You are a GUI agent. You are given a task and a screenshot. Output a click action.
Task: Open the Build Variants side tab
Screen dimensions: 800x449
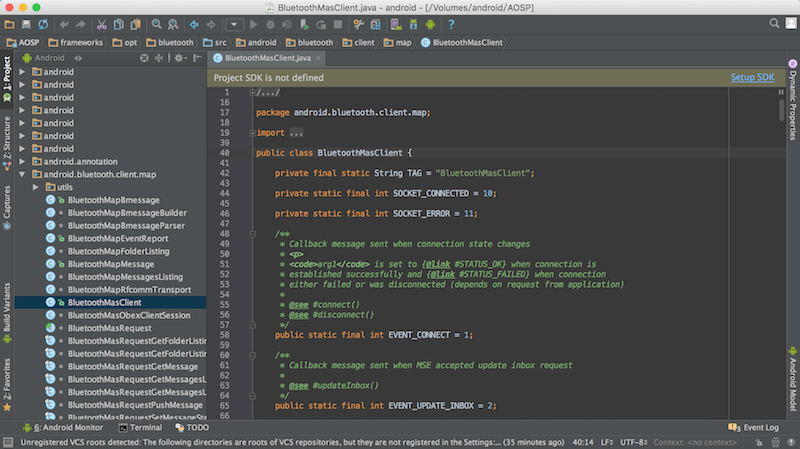click(7, 312)
